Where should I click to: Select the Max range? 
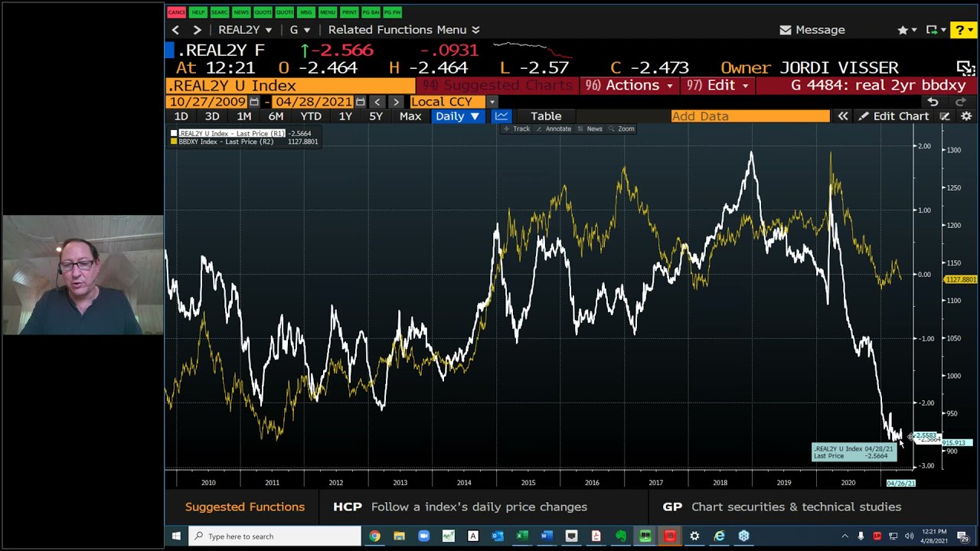(410, 116)
